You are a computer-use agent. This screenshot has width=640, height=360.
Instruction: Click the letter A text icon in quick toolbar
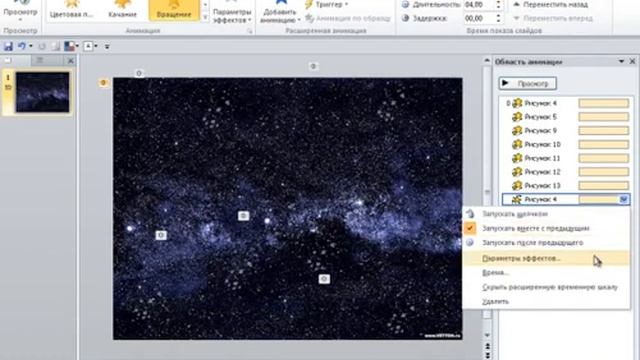(x=88, y=47)
